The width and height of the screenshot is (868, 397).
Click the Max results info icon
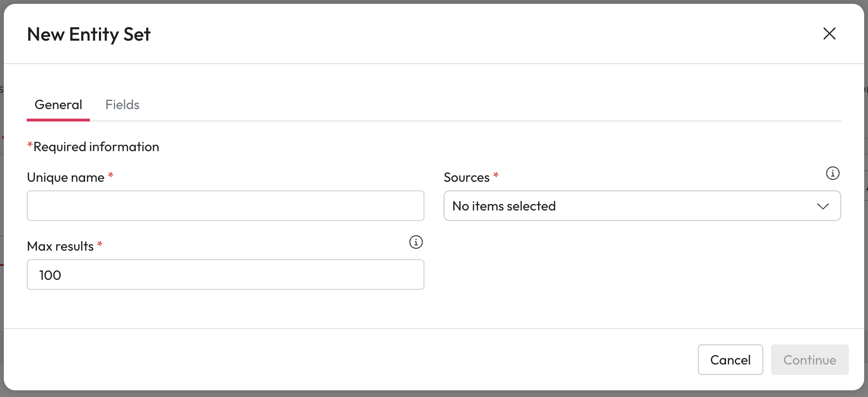pos(416,242)
